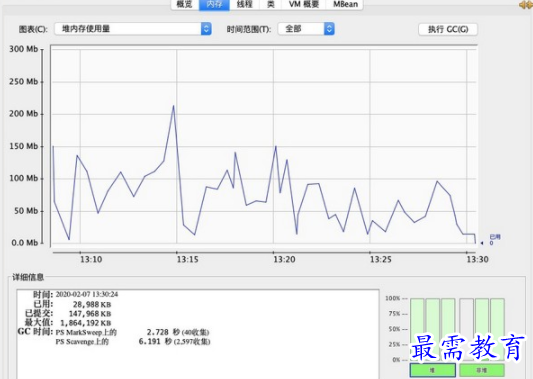Click the 100 Mb axis label
The height and width of the screenshot is (379, 533).
pos(23,178)
